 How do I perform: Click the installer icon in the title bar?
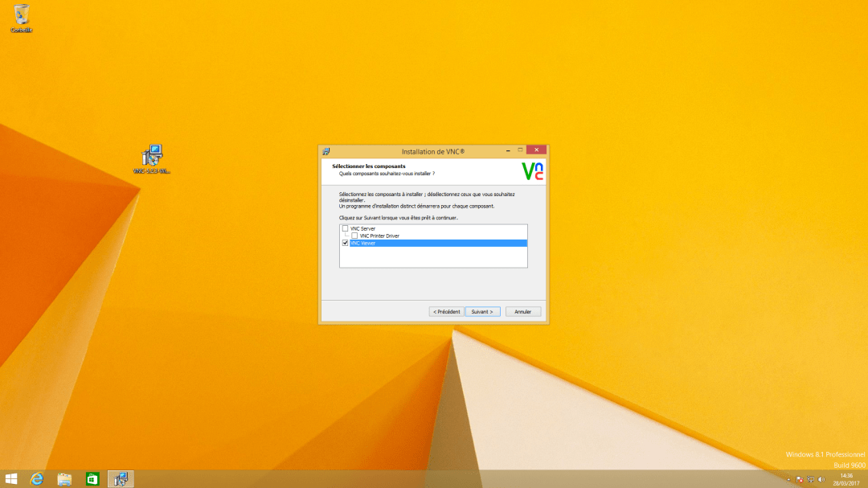pos(326,150)
